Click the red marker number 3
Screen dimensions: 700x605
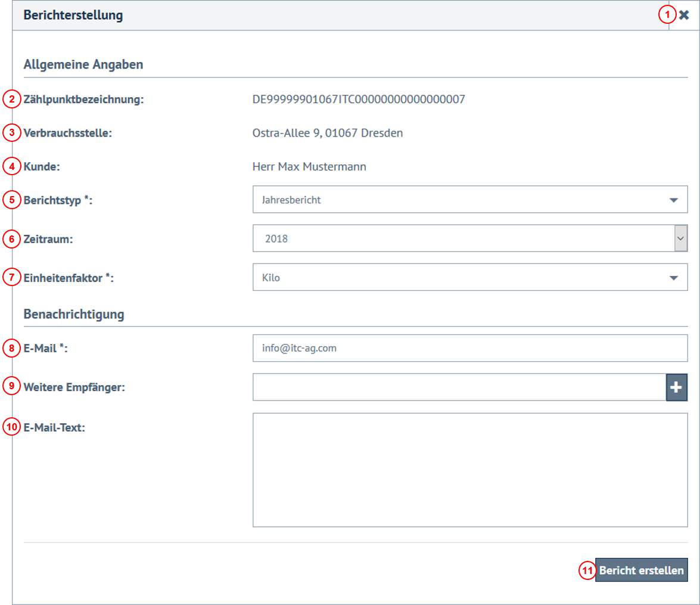click(x=12, y=133)
